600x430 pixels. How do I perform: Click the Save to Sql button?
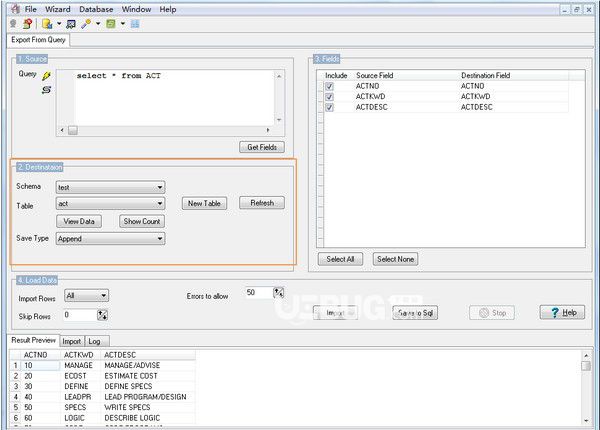coord(415,313)
